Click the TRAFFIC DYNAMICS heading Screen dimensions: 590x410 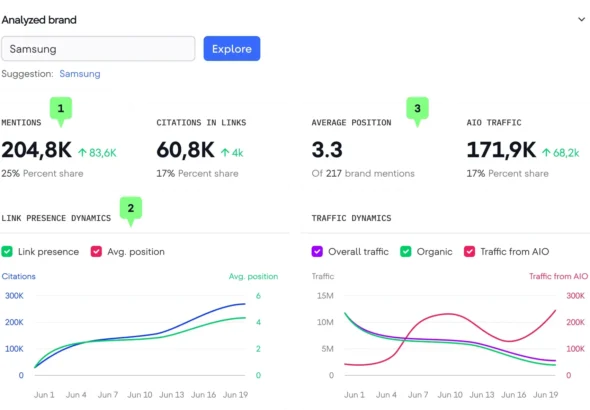[351, 218]
